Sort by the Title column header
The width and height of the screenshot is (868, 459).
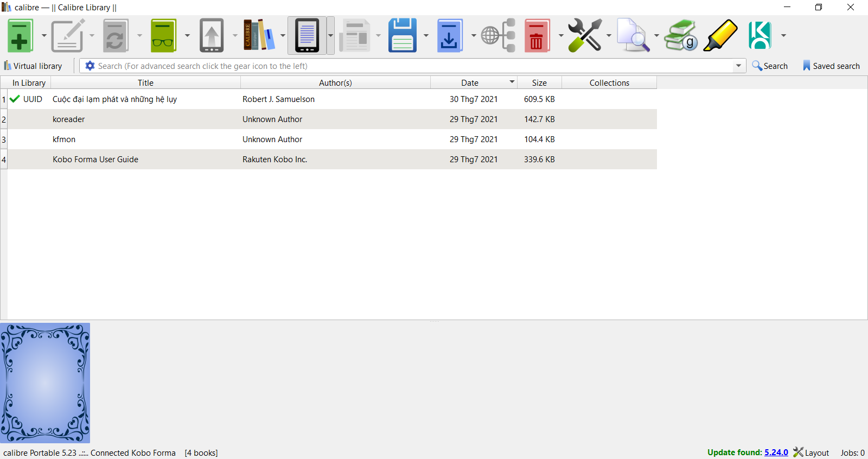(x=145, y=82)
